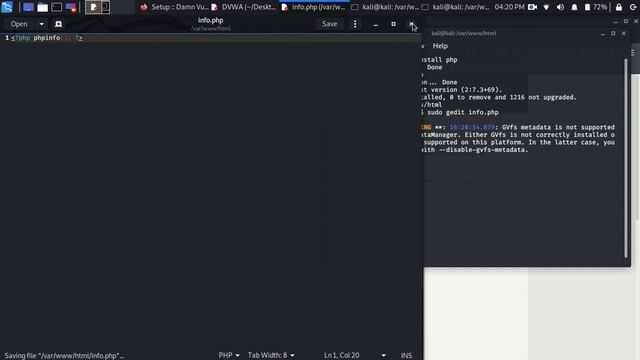Close the background window behind terminal
640x360 pixels.
[636, 21]
